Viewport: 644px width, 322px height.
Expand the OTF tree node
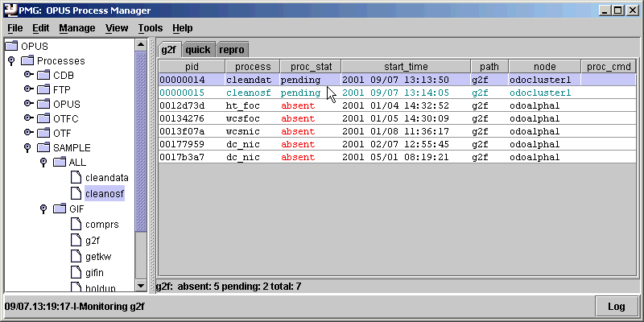click(27, 134)
